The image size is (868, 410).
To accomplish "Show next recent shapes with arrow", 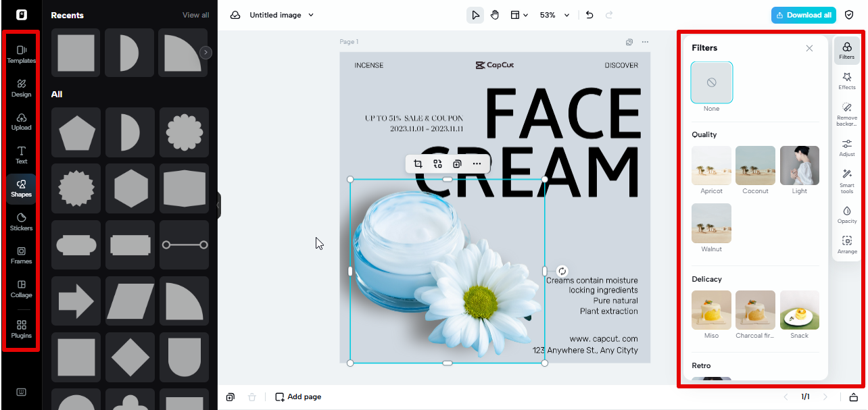I will coord(206,53).
